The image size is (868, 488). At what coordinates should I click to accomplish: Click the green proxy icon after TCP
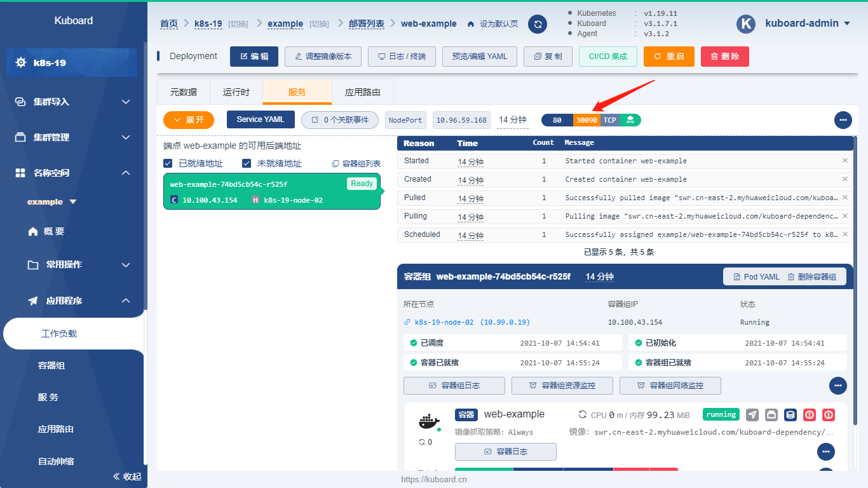coord(630,120)
